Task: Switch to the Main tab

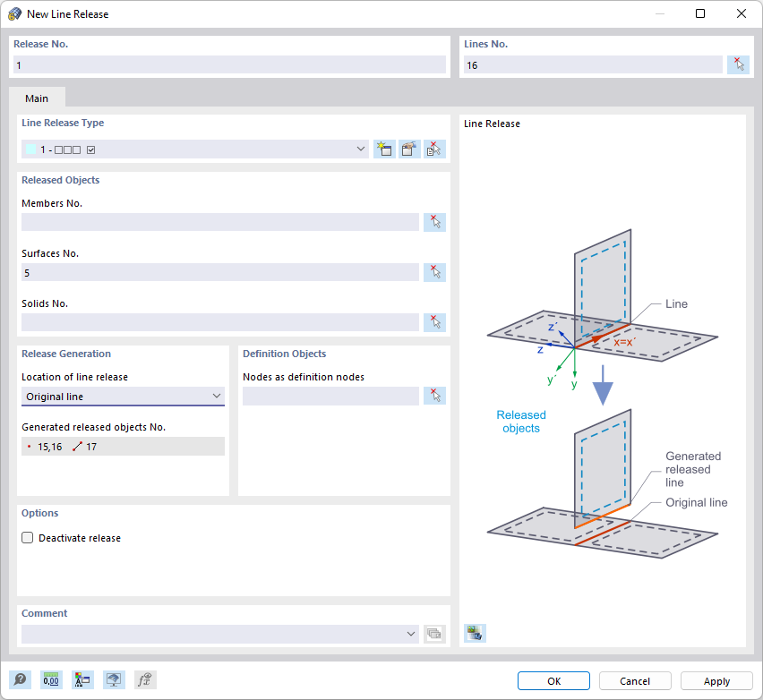Action: pyautogui.click(x=37, y=98)
